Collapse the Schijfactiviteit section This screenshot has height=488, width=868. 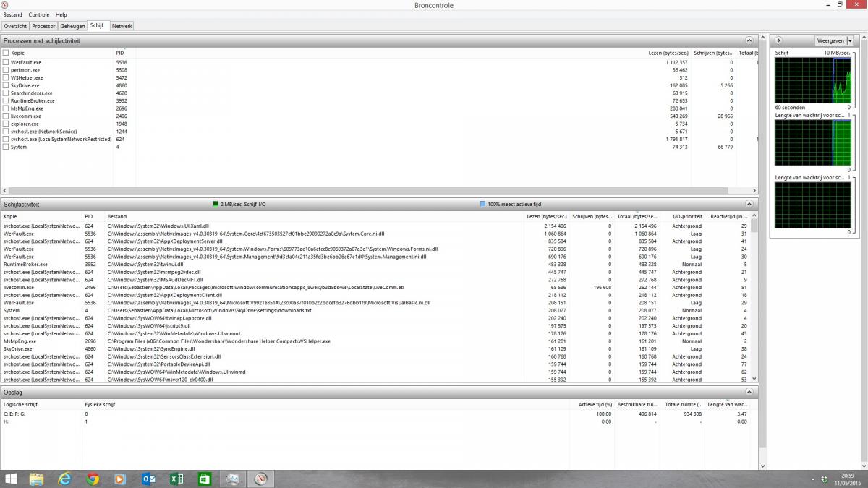[749, 205]
